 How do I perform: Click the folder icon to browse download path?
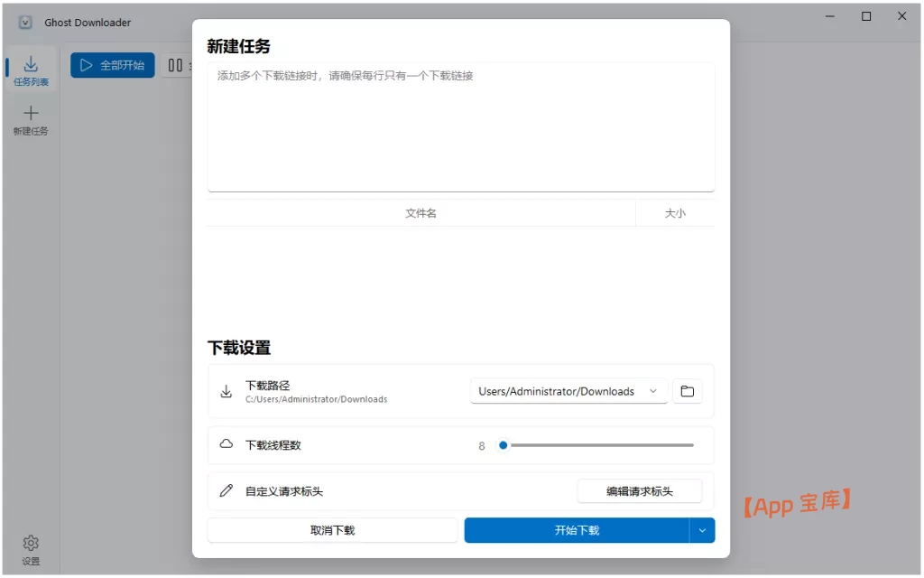tap(687, 391)
